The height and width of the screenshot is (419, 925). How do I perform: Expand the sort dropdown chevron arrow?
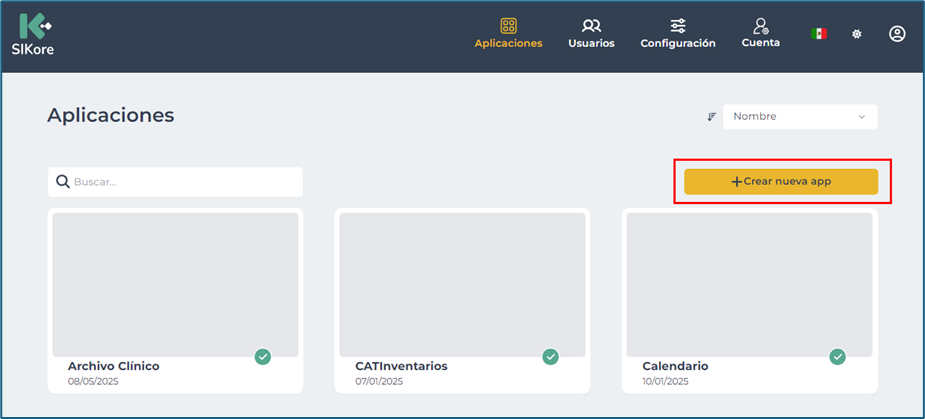point(862,117)
